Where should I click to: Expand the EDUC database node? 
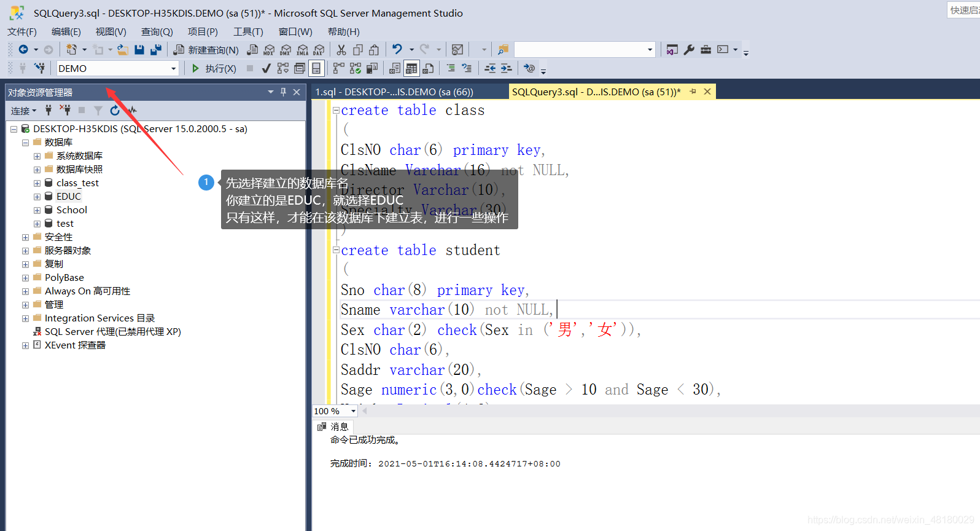coord(37,197)
